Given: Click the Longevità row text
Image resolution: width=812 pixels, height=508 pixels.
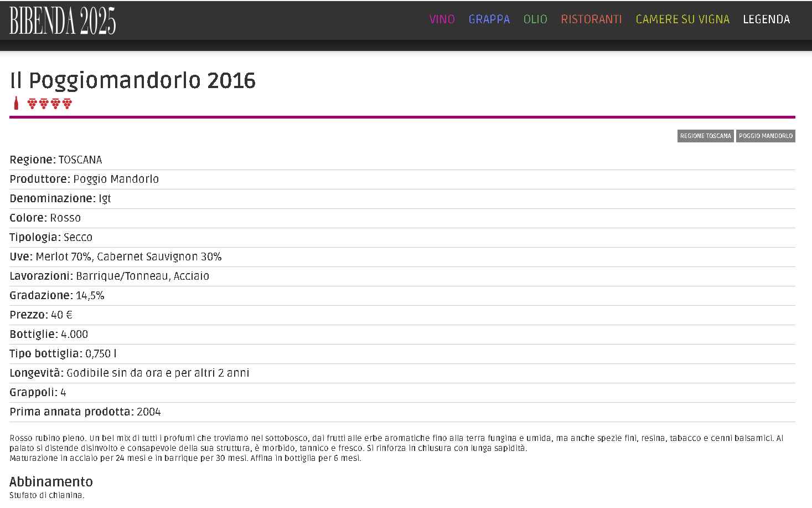Looking at the screenshot, I should [x=130, y=373].
